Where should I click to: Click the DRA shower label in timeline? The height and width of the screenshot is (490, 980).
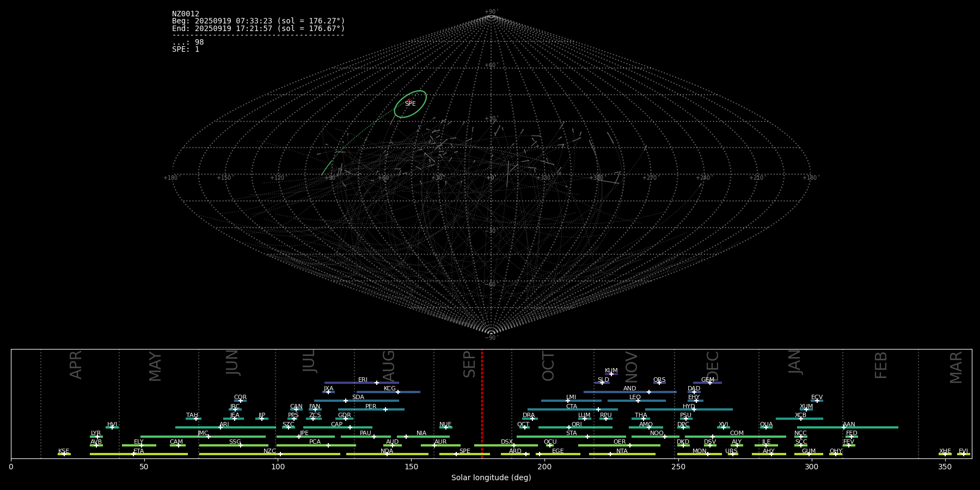[x=529, y=415]
